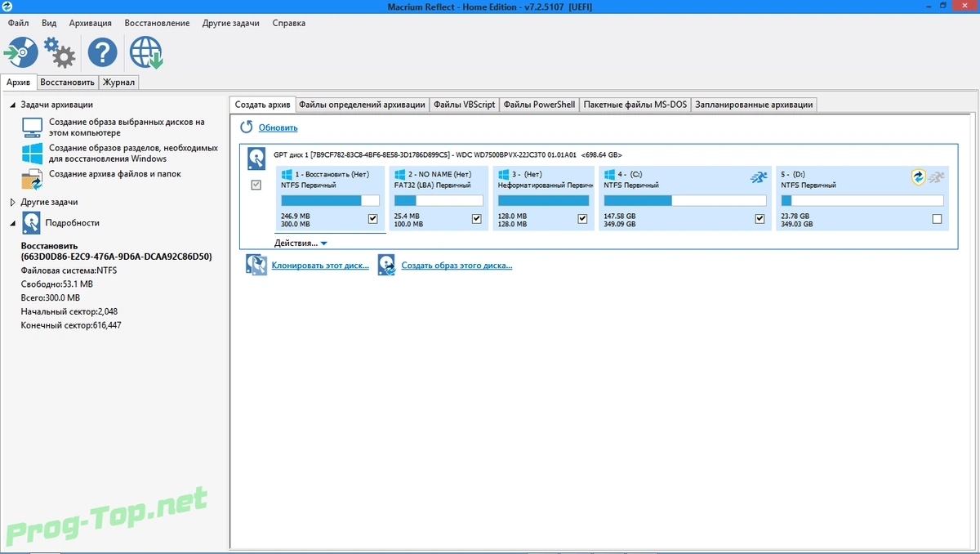Click Создание архива файлов и папок
Image resolution: width=980 pixels, height=554 pixels.
point(115,174)
